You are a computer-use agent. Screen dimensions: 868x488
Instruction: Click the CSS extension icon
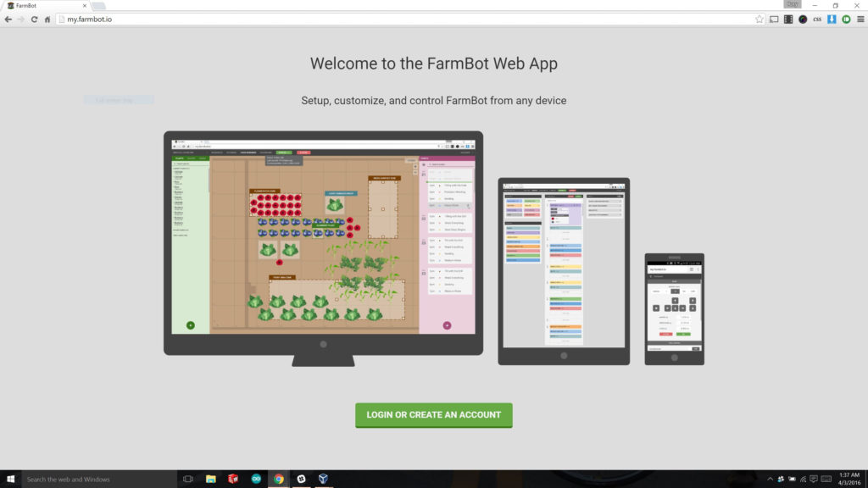point(817,19)
